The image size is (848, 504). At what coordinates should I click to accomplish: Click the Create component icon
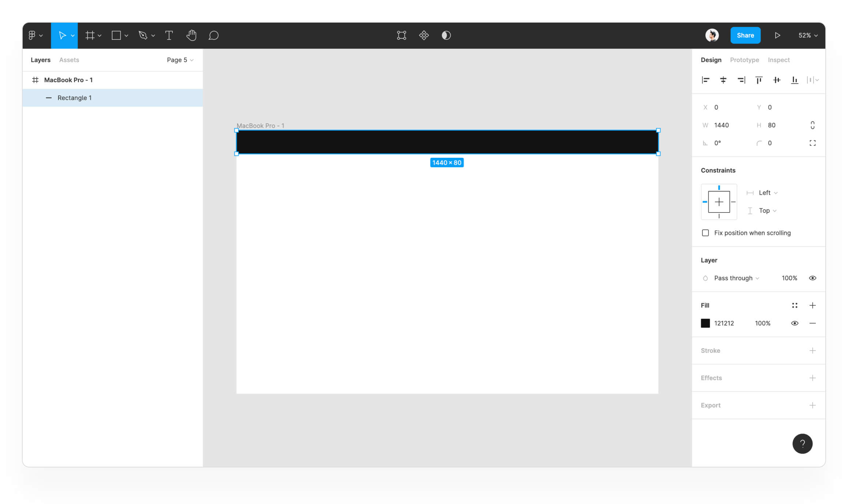click(x=424, y=35)
